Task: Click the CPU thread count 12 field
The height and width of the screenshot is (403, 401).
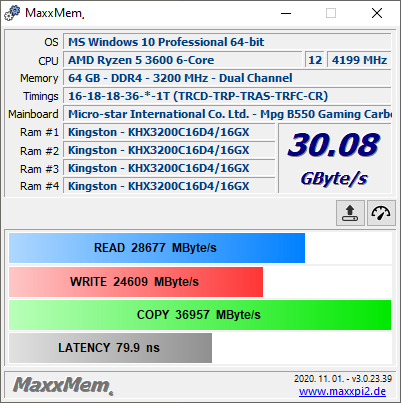Action: pyautogui.click(x=315, y=60)
